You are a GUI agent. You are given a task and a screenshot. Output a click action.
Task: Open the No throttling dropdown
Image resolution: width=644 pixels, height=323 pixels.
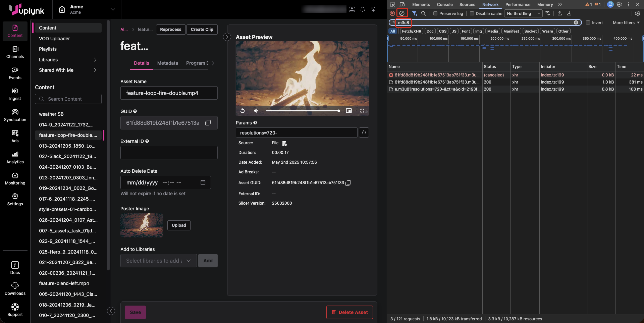coord(523,13)
